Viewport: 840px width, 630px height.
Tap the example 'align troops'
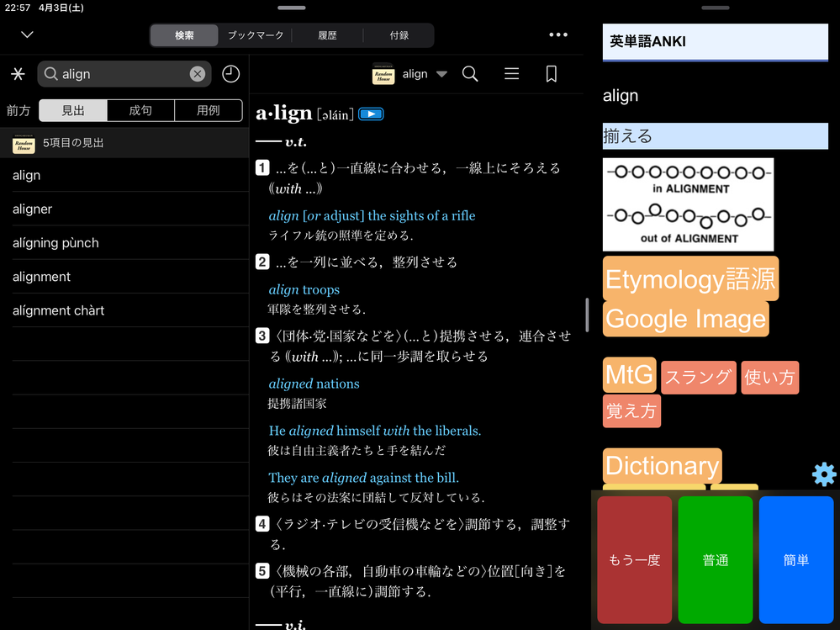pos(304,289)
